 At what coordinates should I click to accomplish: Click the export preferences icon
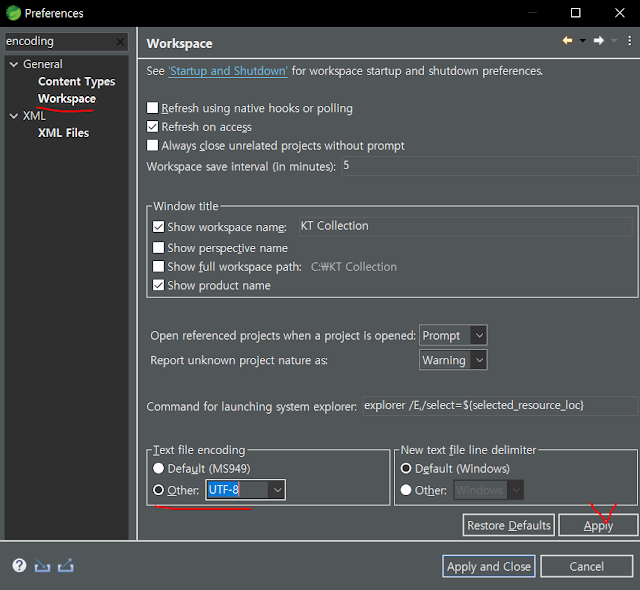click(x=66, y=565)
